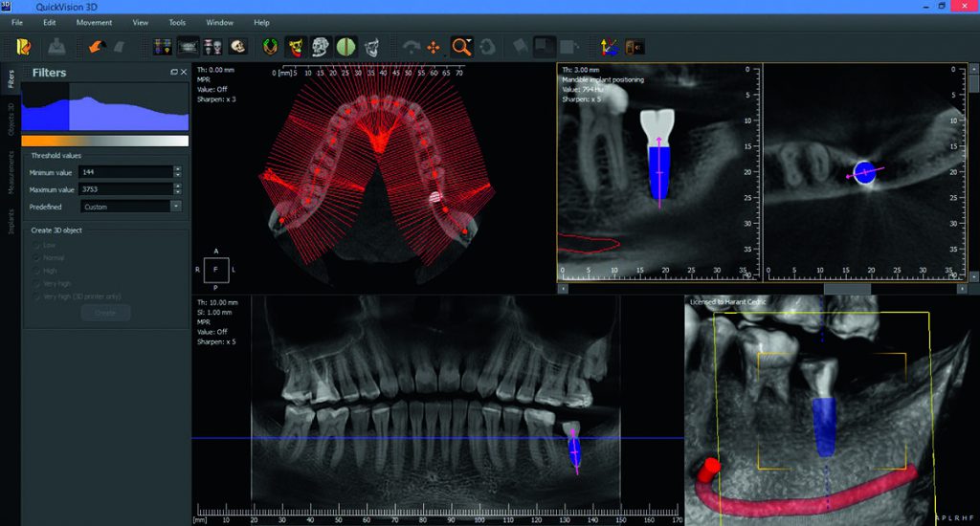This screenshot has height=526, width=980.
Task: Select the Low quality radio button
Action: click(x=37, y=245)
